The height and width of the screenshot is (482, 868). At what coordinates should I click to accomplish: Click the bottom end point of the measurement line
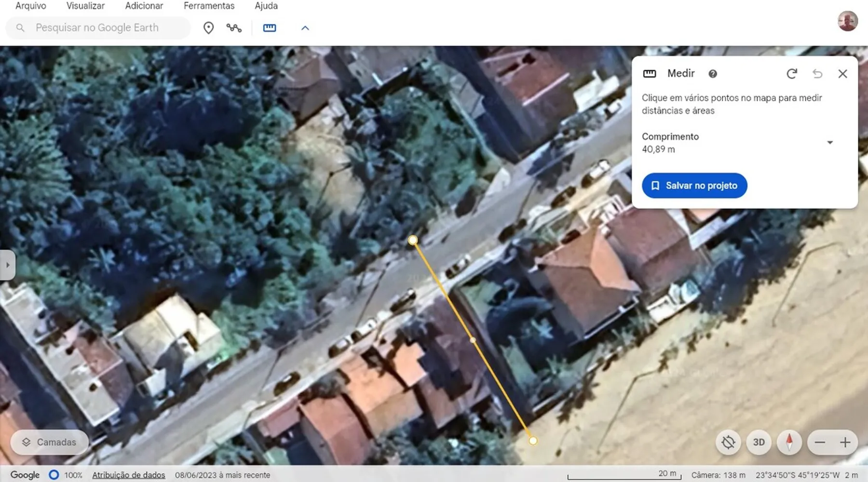(x=533, y=441)
